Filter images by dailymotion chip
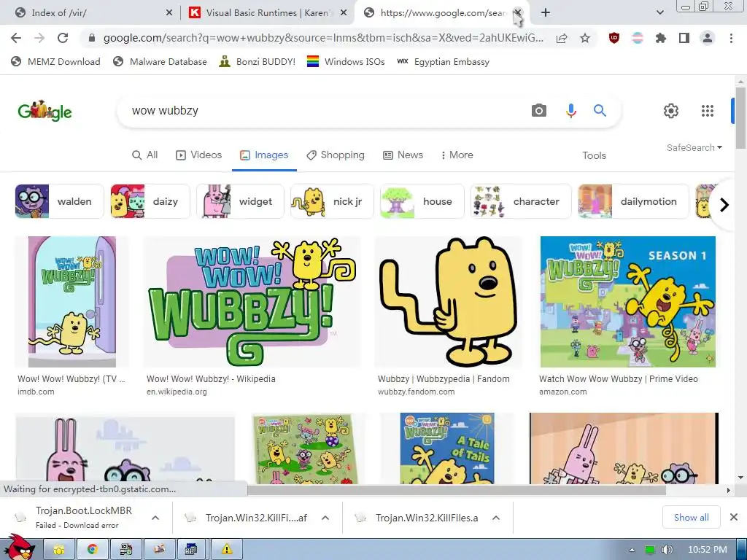 (633, 201)
